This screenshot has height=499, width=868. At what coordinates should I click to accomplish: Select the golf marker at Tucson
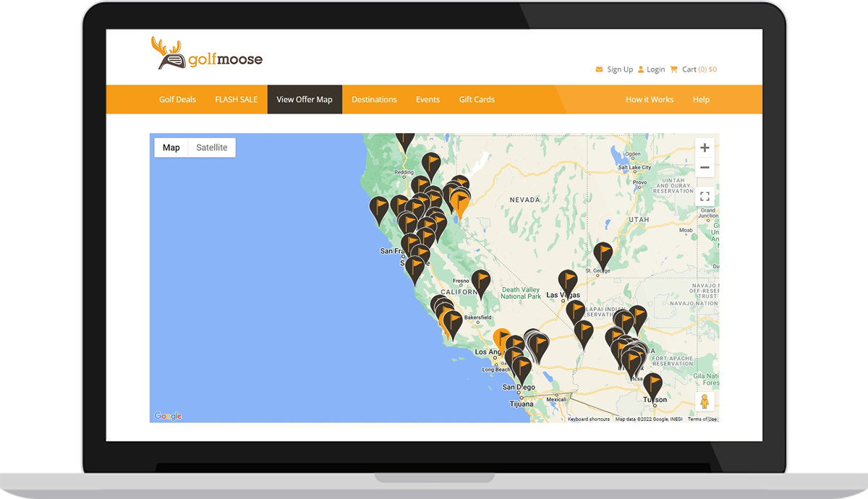coord(652,384)
